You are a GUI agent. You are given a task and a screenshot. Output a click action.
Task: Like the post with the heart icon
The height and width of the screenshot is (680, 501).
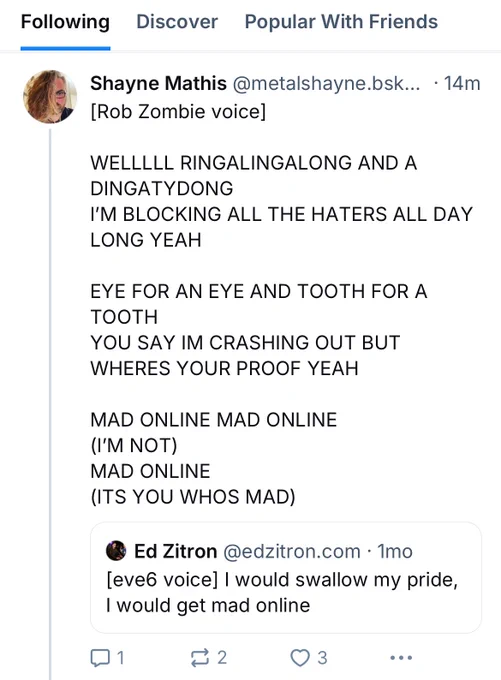click(300, 658)
